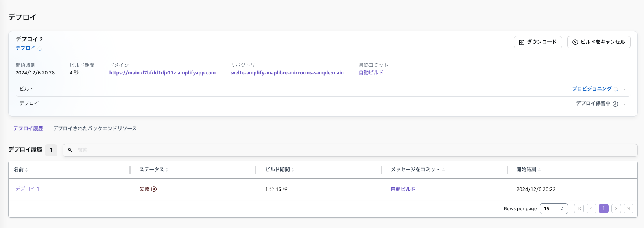
Task: Open the デプロイ 1 link
Action: pos(28,189)
